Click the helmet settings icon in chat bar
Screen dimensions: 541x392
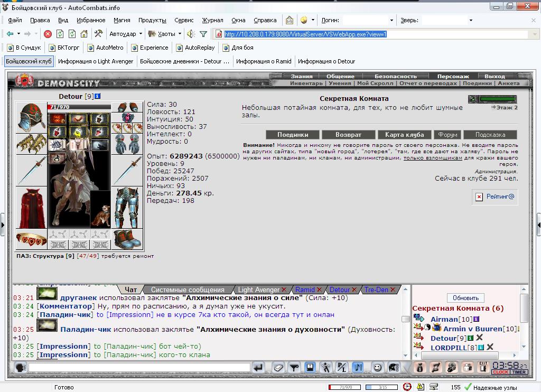393,368
